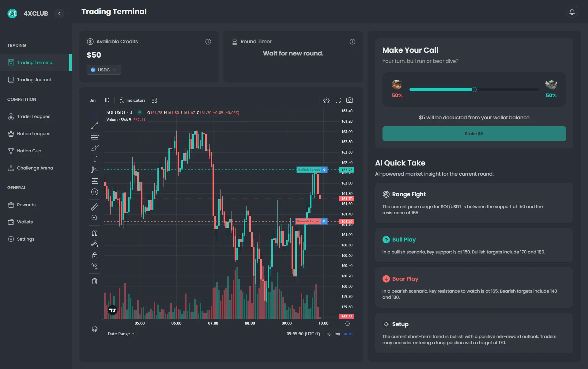The width and height of the screenshot is (588, 369).
Task: Go to Challenge Arena page
Action: (x=35, y=168)
